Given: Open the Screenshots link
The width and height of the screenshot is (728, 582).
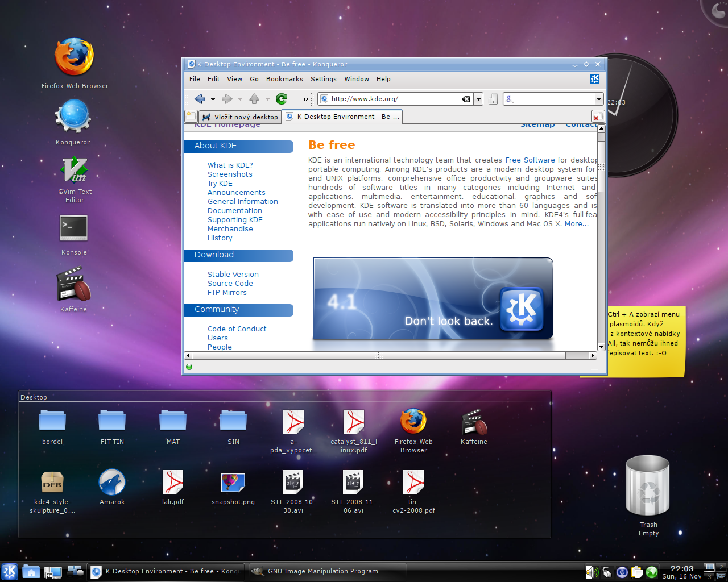Looking at the screenshot, I should click(x=230, y=174).
